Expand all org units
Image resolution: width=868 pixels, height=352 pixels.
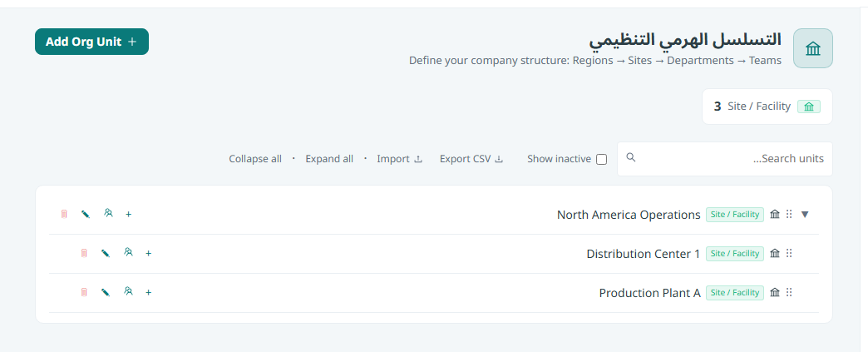click(329, 159)
